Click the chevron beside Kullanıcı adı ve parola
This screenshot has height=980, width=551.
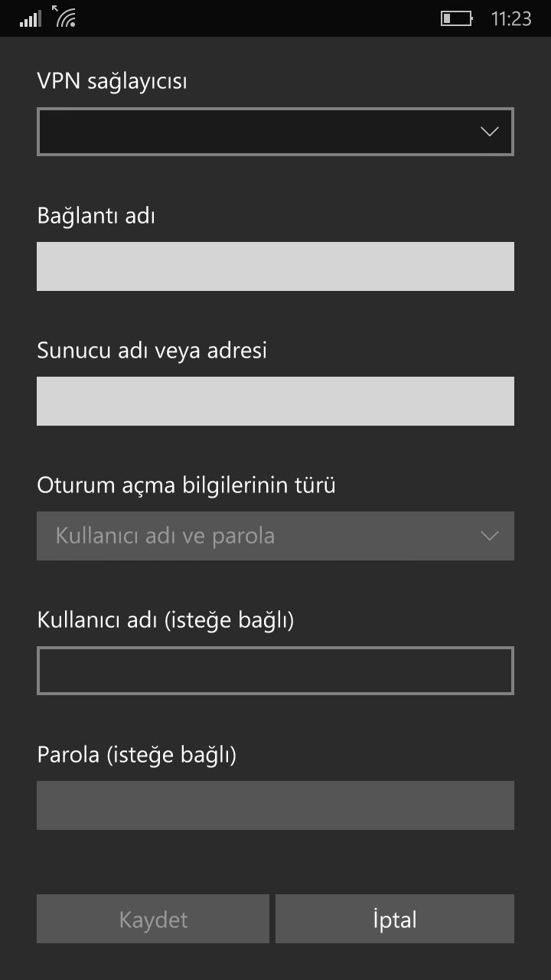(x=490, y=536)
